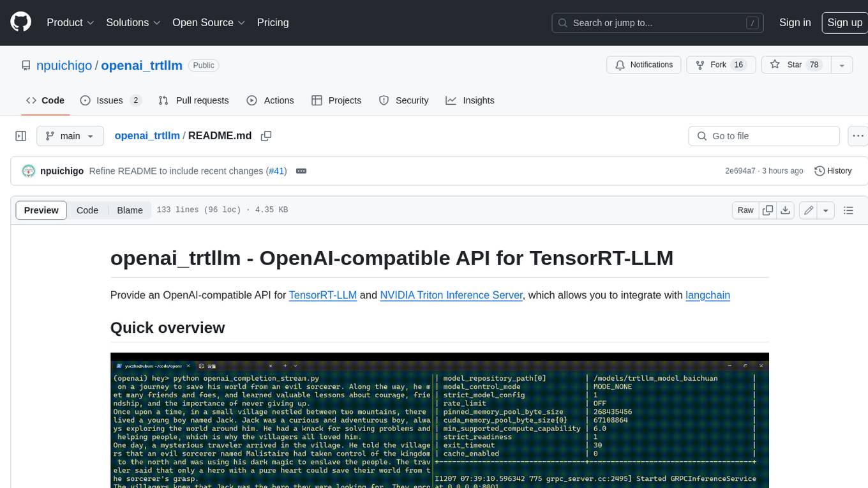Image resolution: width=868 pixels, height=488 pixels.
Task: Switch to the Security tab
Action: pos(403,100)
